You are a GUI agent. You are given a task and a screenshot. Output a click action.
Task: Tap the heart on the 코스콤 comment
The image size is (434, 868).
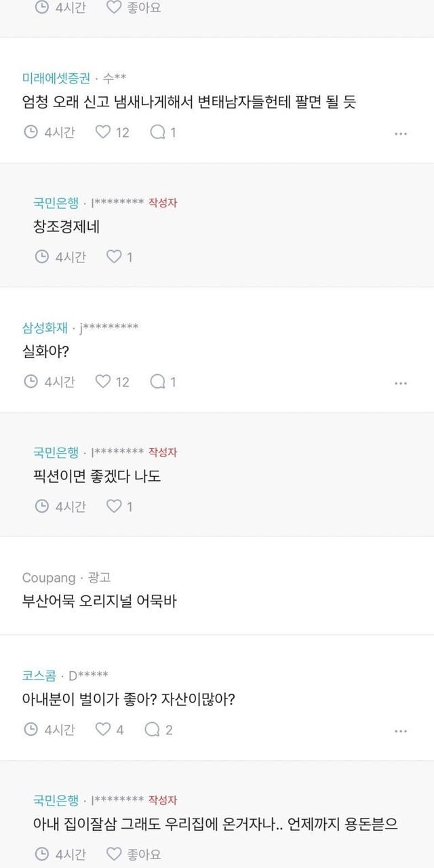coord(103,730)
